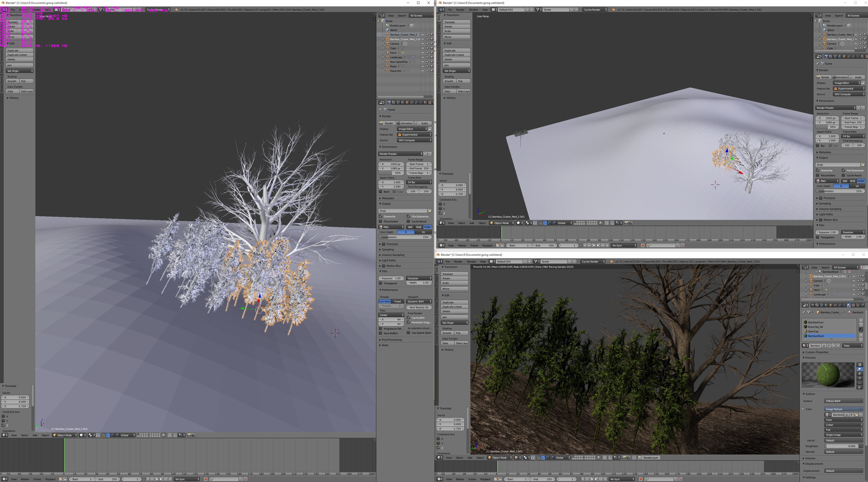Open the Texture tab in the bottom-right window
The image size is (868, 482).
(x=853, y=305)
